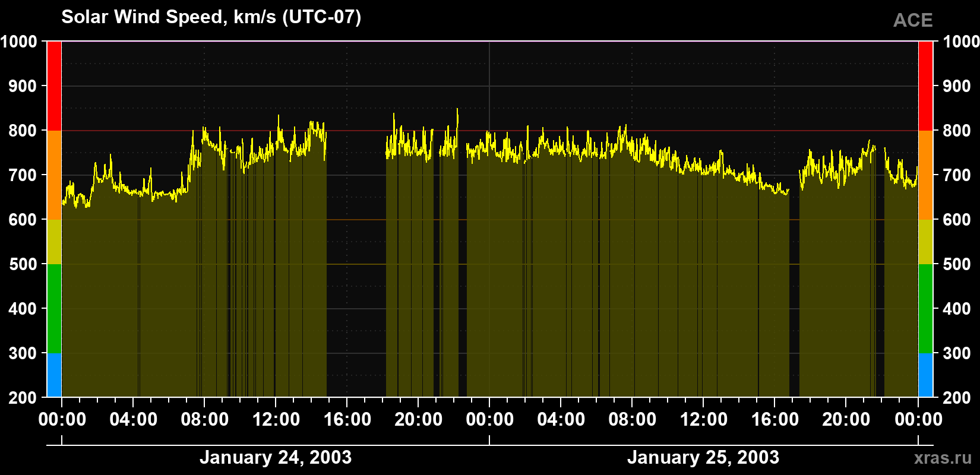Click the right-axis 500 label
The height and width of the screenshot is (475, 980).
[957, 264]
